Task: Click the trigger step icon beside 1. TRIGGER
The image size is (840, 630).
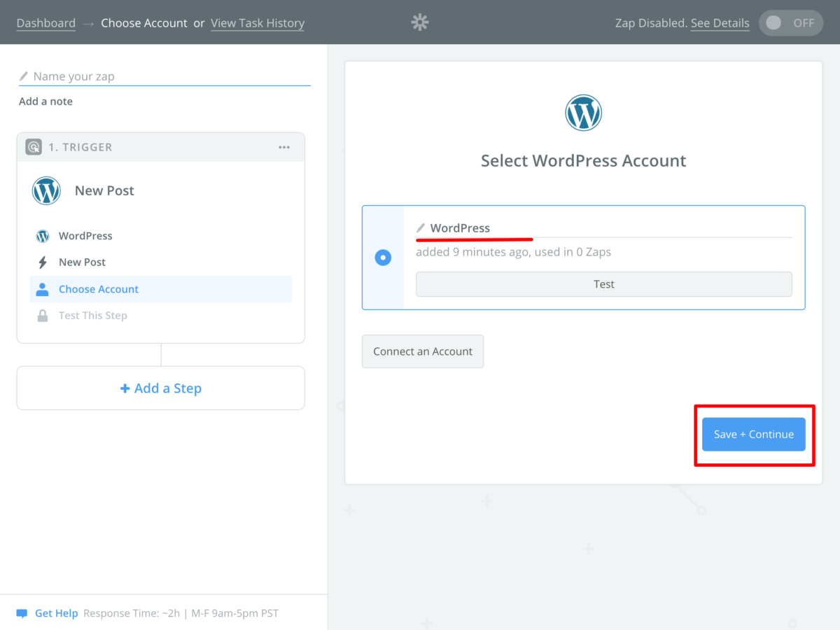Action: pos(33,147)
